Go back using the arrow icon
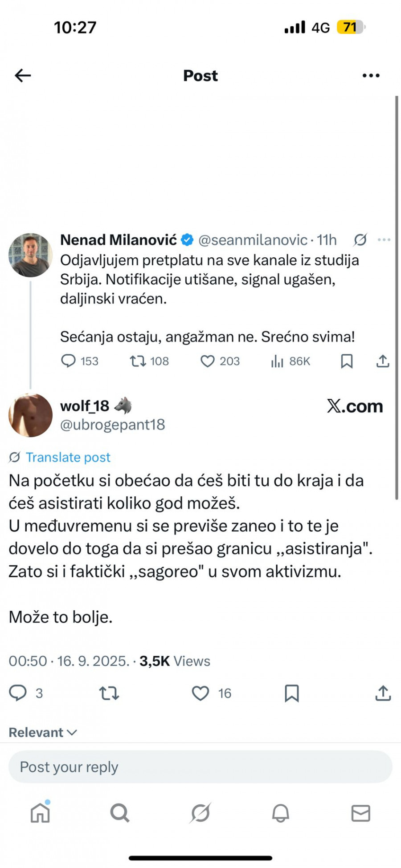The width and height of the screenshot is (401, 868). click(23, 76)
